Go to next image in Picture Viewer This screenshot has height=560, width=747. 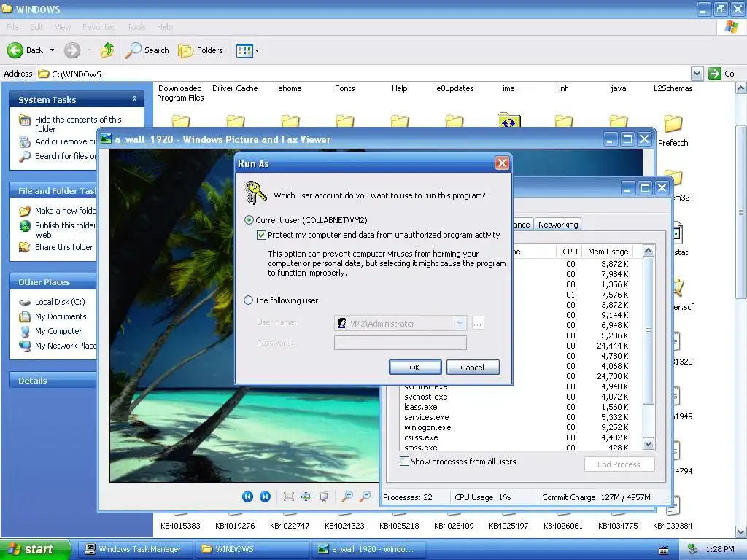tap(265, 497)
